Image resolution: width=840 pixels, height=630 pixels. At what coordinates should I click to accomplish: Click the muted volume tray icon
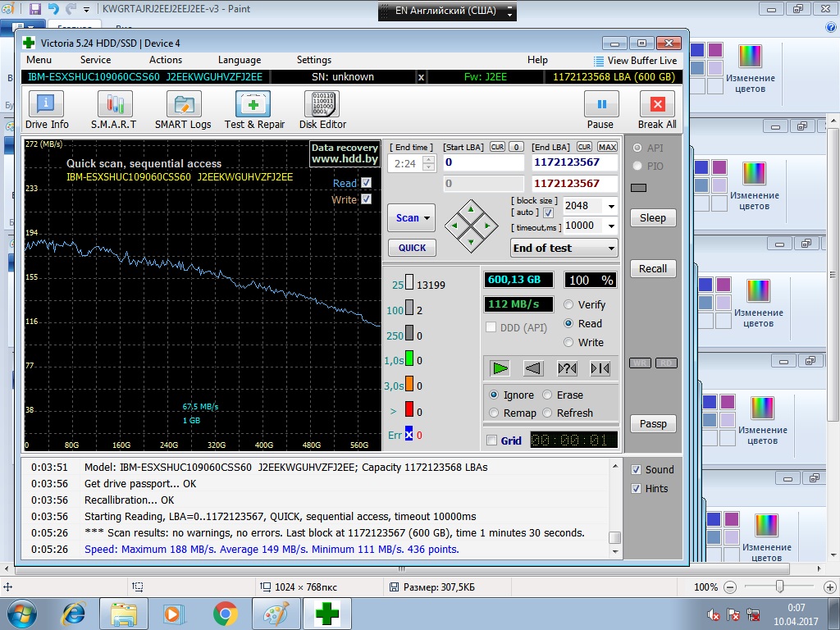713,614
